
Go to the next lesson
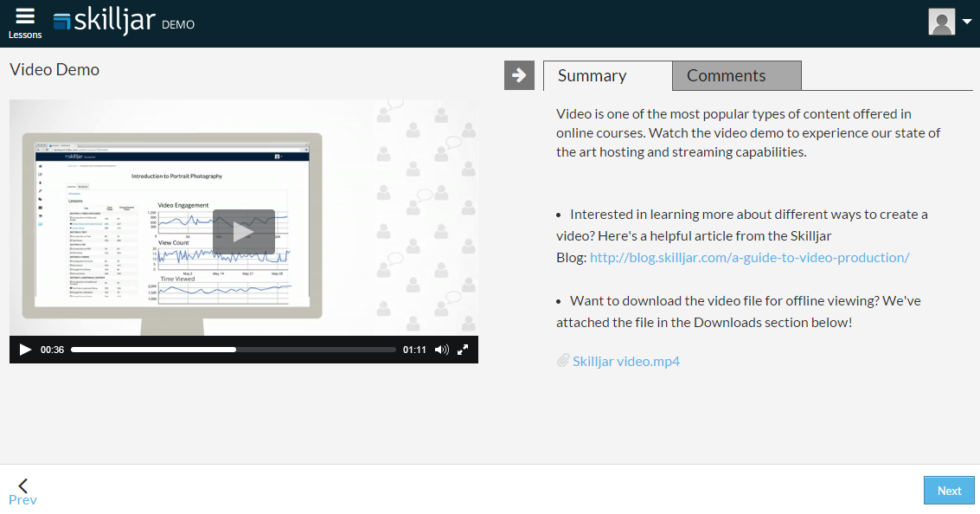pyautogui.click(x=949, y=491)
